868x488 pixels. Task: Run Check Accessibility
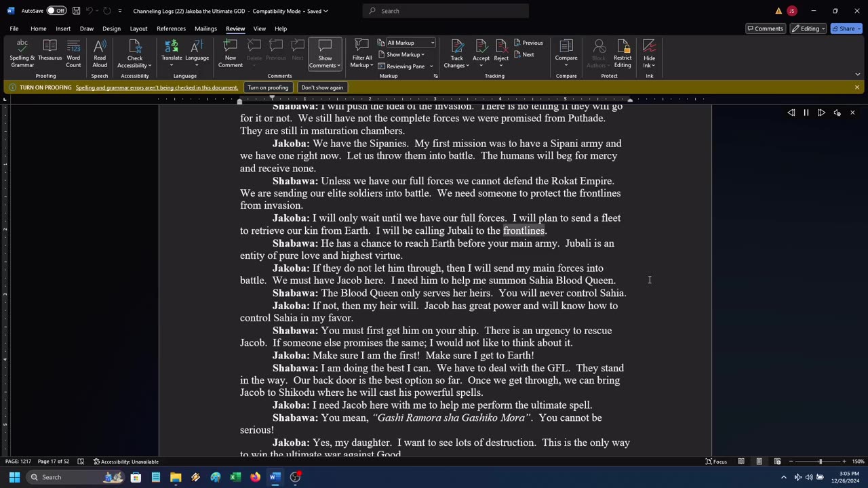pos(135,54)
